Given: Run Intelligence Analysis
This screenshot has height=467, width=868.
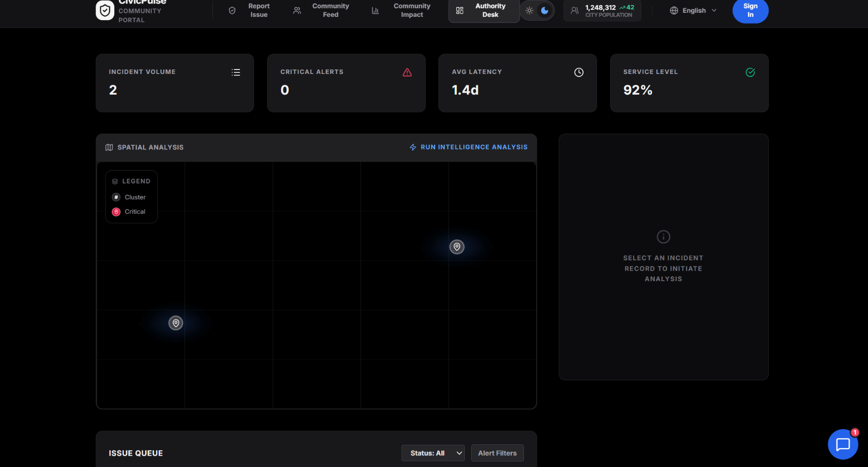Looking at the screenshot, I should click(468, 147).
